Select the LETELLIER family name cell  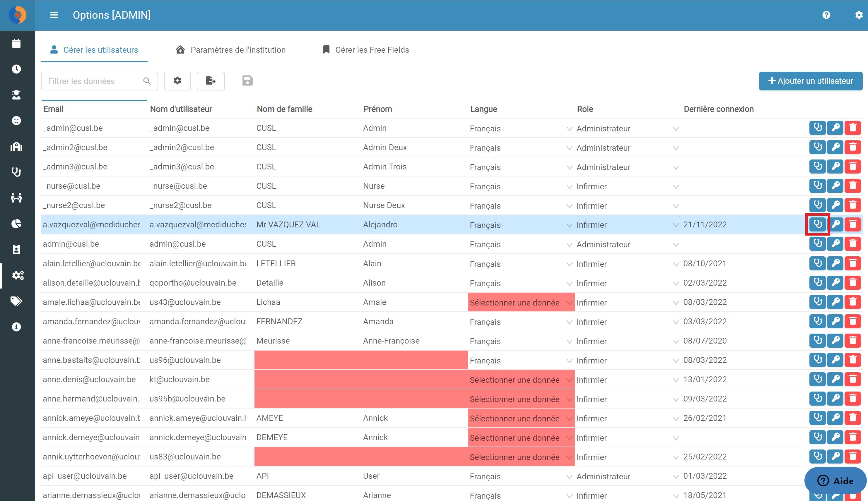(x=307, y=264)
